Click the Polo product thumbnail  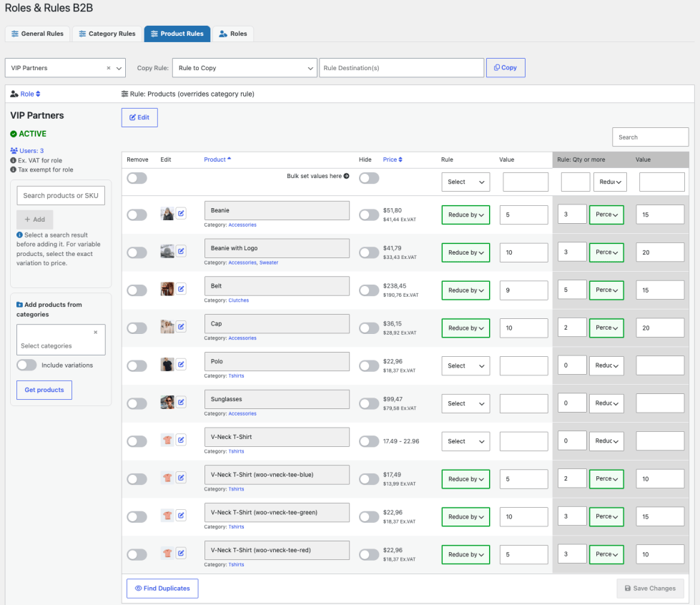tap(167, 364)
